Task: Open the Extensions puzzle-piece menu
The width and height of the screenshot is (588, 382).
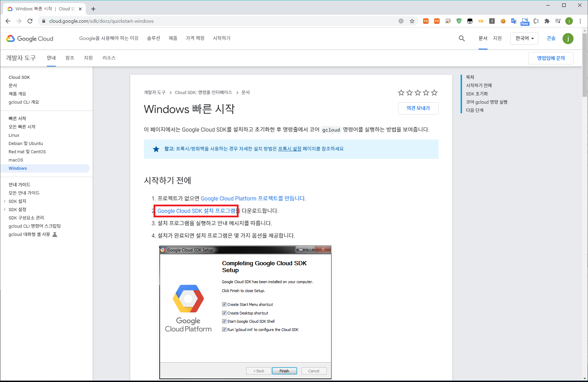Action: point(547,21)
